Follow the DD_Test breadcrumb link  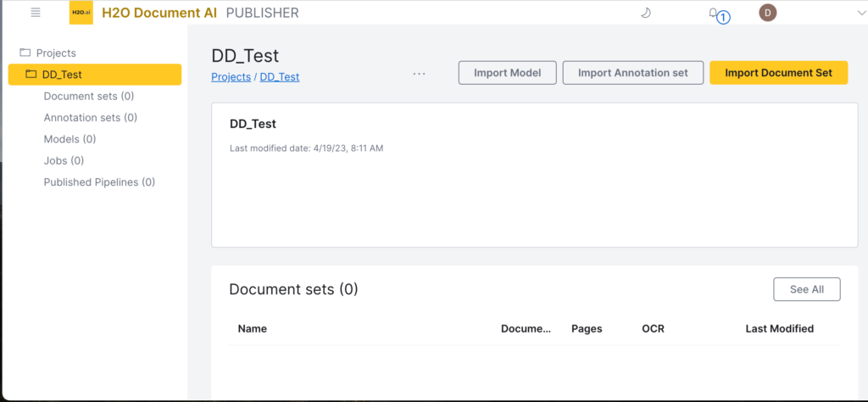point(280,77)
